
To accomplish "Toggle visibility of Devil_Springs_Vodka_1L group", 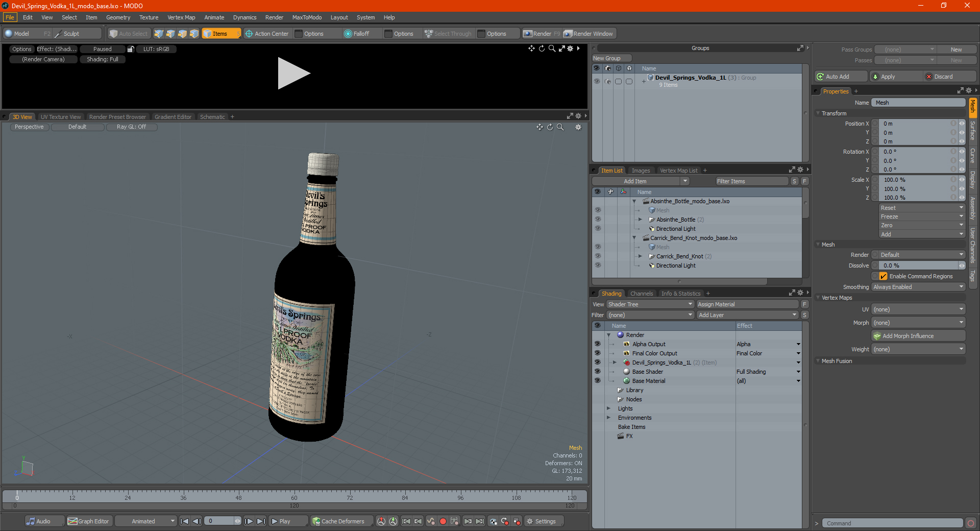I will point(597,81).
